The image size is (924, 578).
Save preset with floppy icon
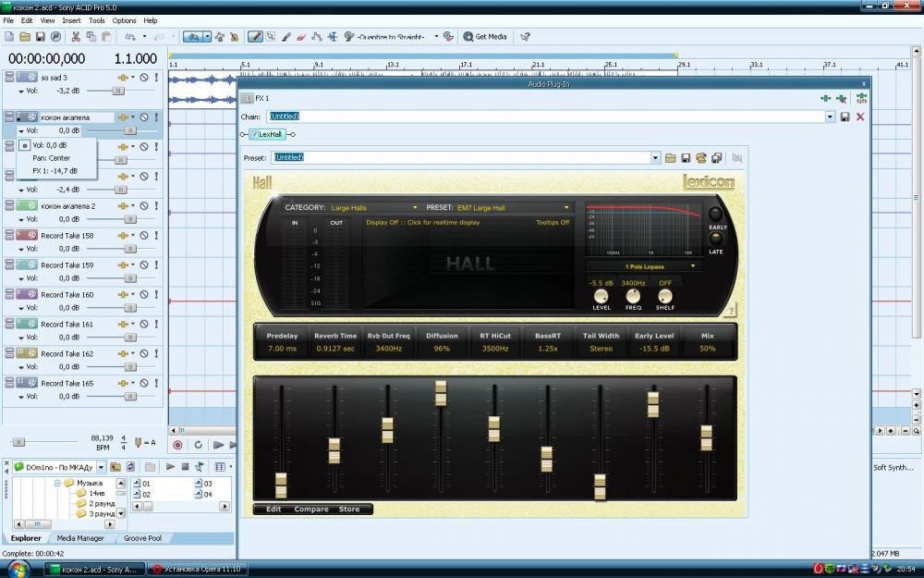(x=686, y=158)
